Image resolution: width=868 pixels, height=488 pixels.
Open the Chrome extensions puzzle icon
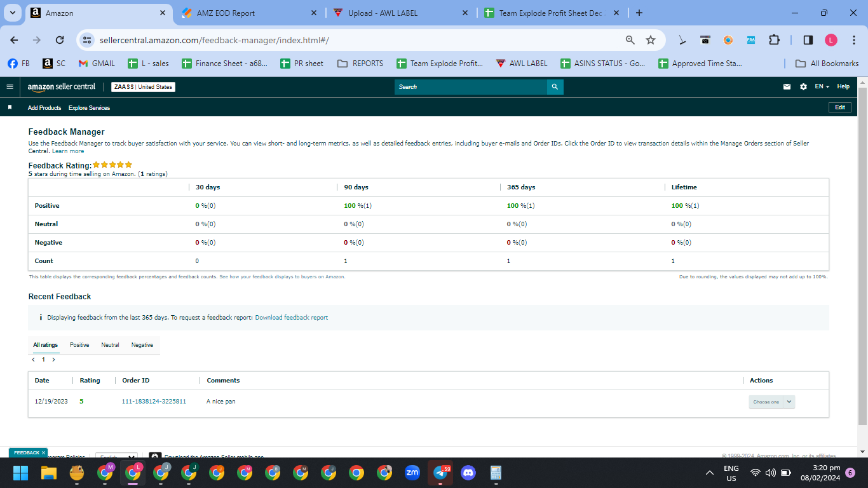click(x=774, y=39)
